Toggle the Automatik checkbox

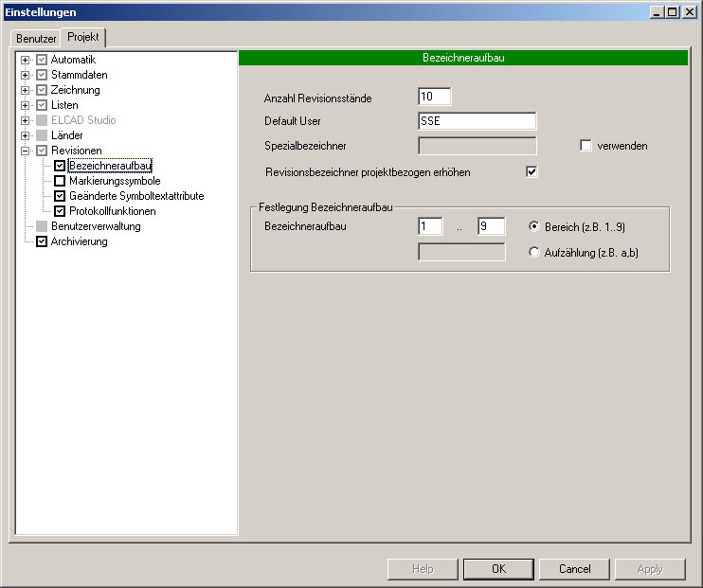click(42, 60)
